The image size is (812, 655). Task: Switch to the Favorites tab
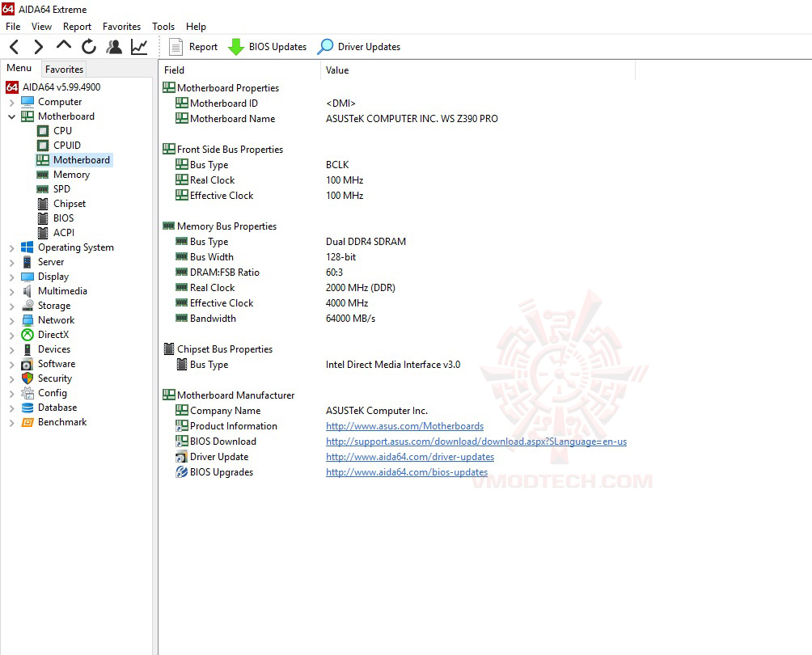click(x=64, y=70)
